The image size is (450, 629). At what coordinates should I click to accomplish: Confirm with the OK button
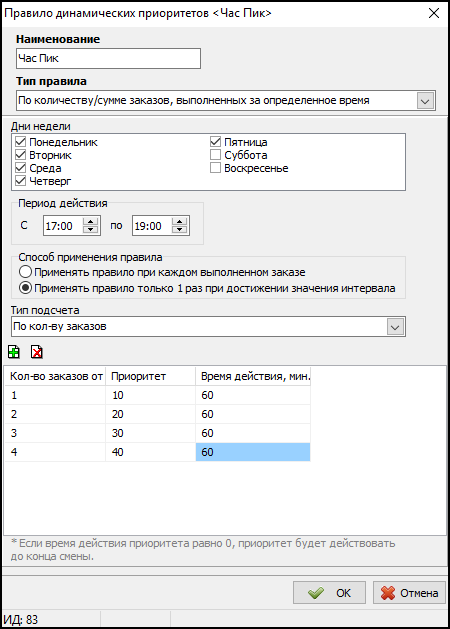(x=329, y=592)
